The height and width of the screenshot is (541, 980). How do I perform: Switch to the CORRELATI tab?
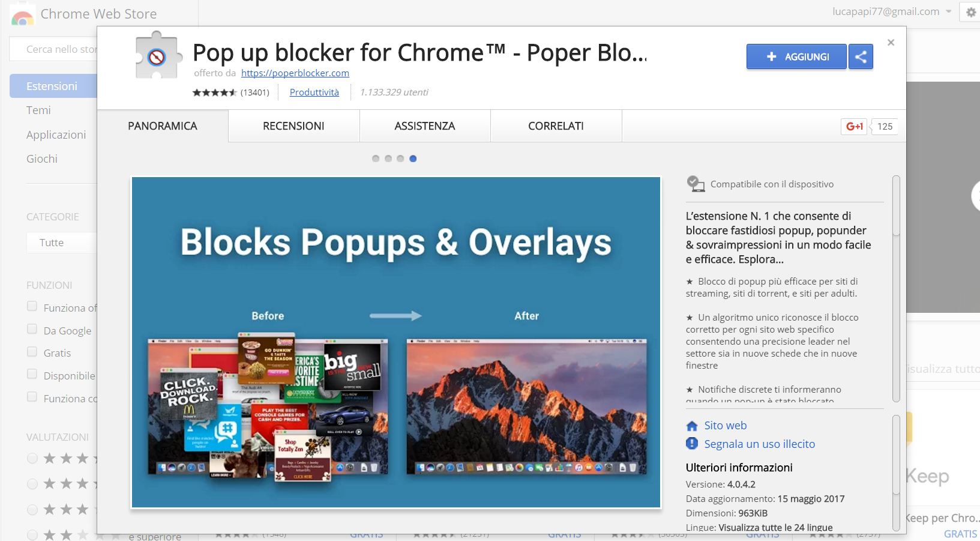pos(556,126)
